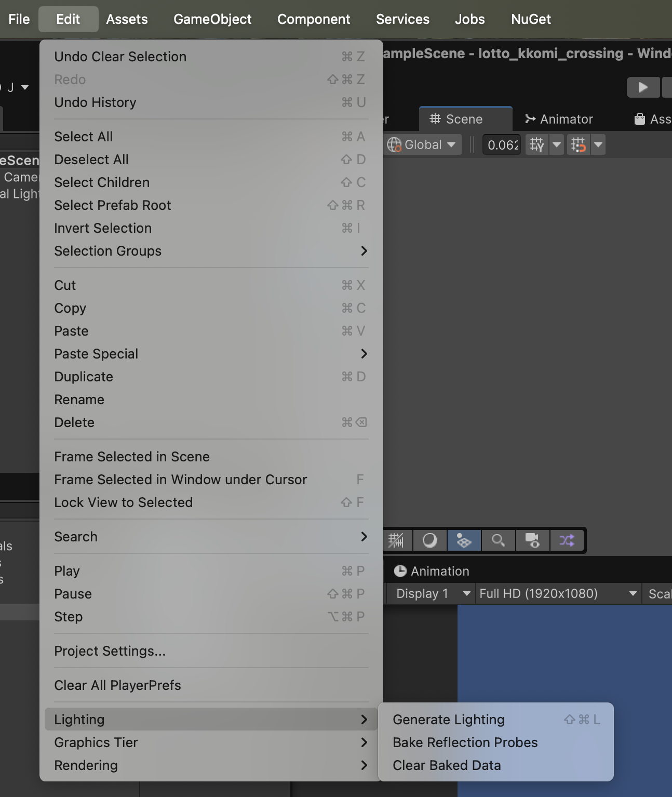This screenshot has width=672, height=797.
Task: Toggle the grid visibility Y icon
Action: [x=537, y=144]
